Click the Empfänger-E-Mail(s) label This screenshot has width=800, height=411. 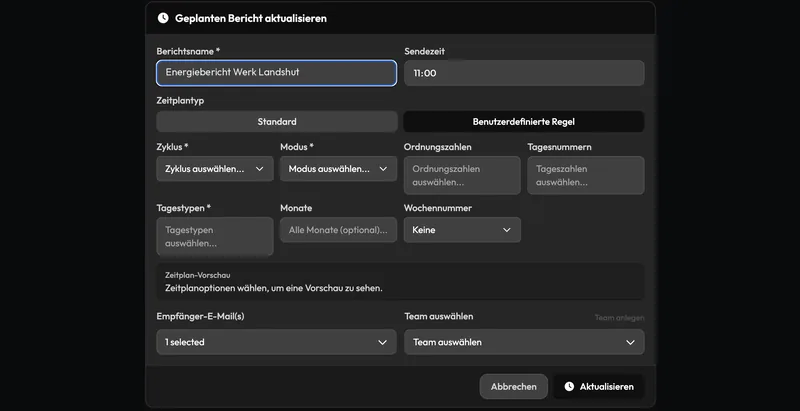coord(201,316)
